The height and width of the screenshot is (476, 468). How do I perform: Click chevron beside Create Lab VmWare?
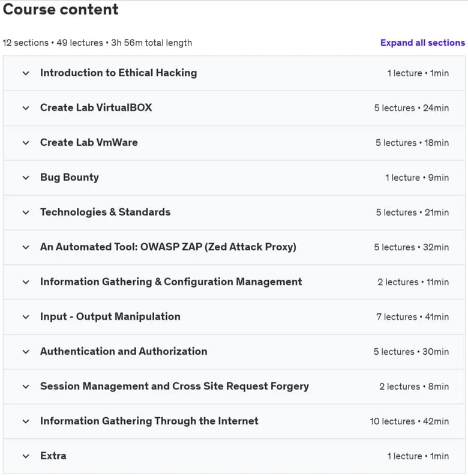(x=26, y=143)
